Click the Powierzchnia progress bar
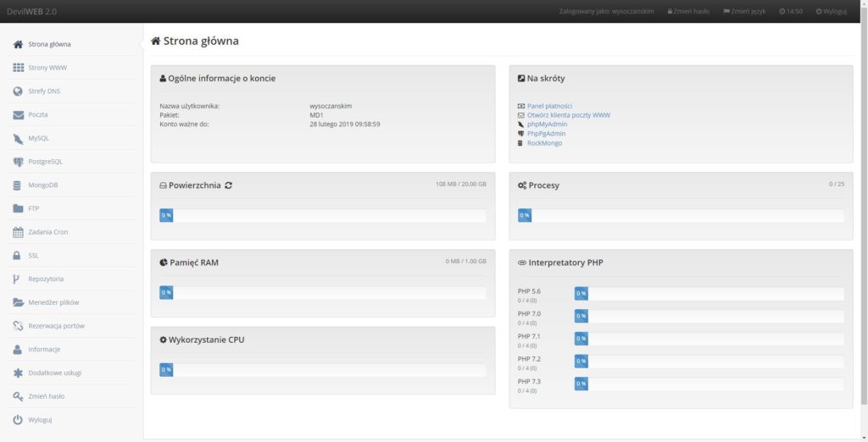The width and height of the screenshot is (868, 442). tap(323, 215)
